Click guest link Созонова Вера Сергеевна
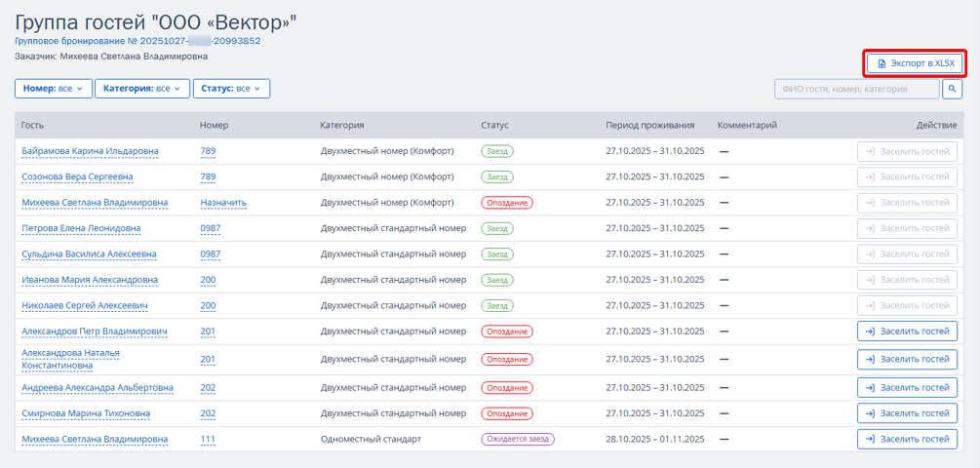 pyautogui.click(x=77, y=177)
